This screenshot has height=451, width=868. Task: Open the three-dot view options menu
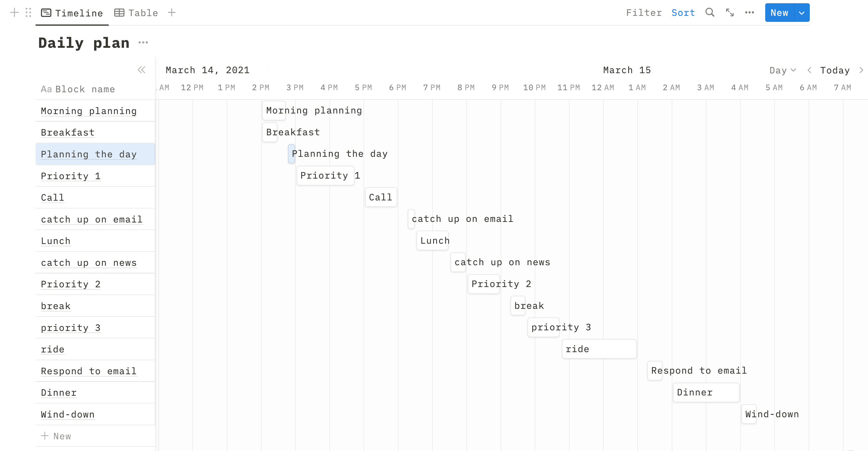pos(749,13)
